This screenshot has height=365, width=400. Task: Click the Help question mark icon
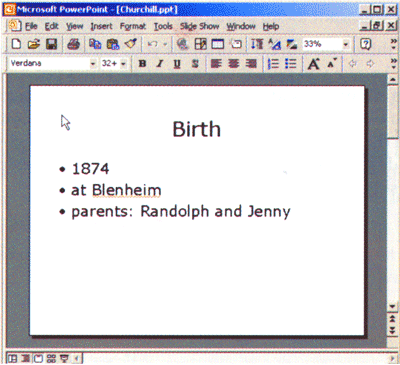(366, 44)
